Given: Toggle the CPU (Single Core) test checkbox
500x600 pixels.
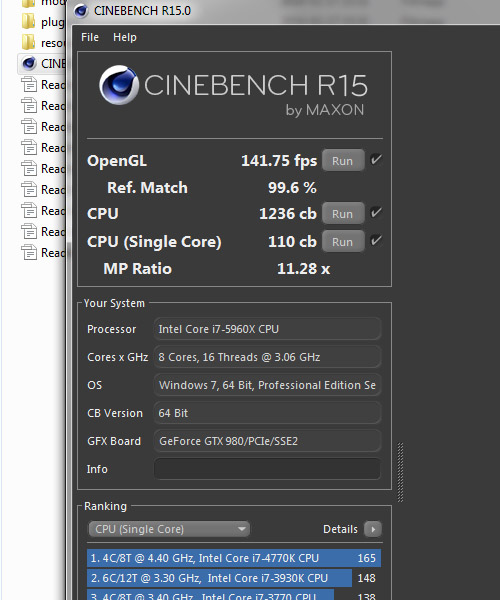Looking at the screenshot, I should pos(376,241).
